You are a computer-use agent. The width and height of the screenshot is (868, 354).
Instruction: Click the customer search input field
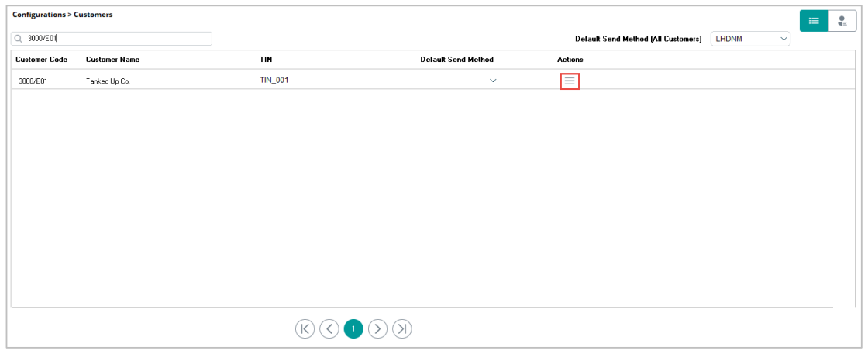click(116, 39)
